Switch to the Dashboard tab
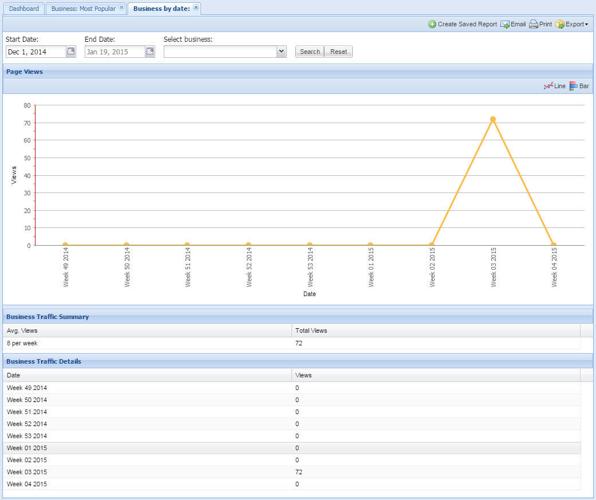 click(24, 8)
